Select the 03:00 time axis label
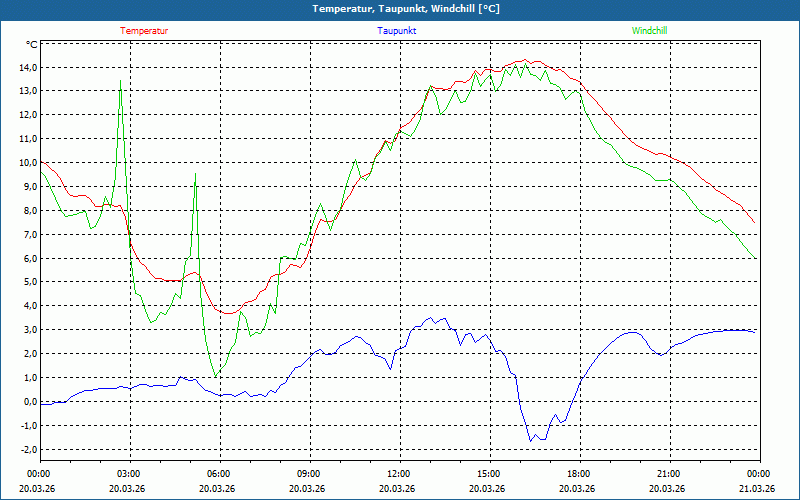This screenshot has height=500, width=800. point(129,474)
